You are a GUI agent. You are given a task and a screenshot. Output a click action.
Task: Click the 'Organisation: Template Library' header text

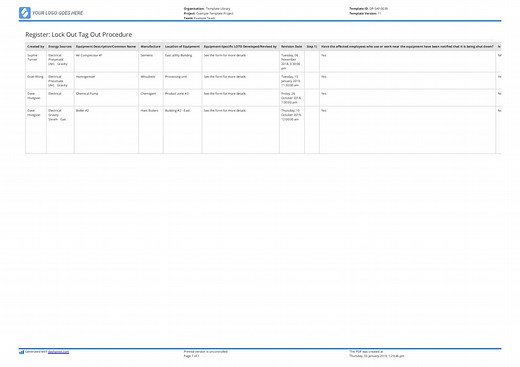207,9
